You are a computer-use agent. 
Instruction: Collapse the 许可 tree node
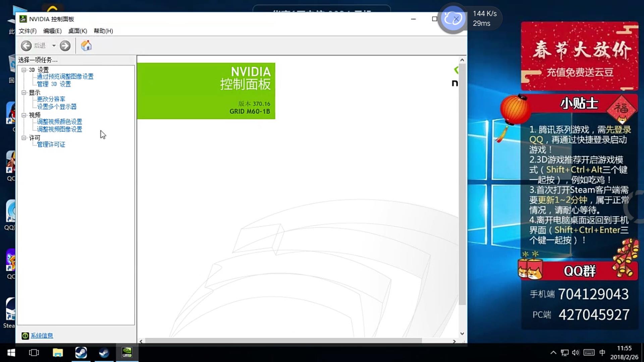(24, 138)
